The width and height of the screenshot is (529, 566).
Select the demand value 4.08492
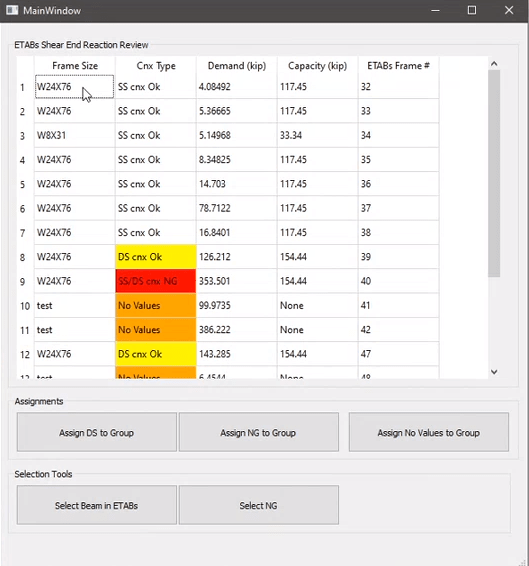[x=237, y=87]
